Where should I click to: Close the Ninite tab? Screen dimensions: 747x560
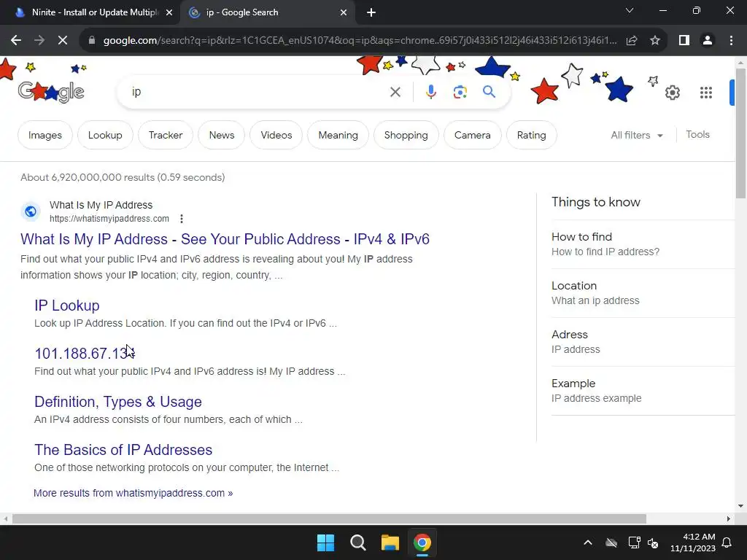click(169, 12)
